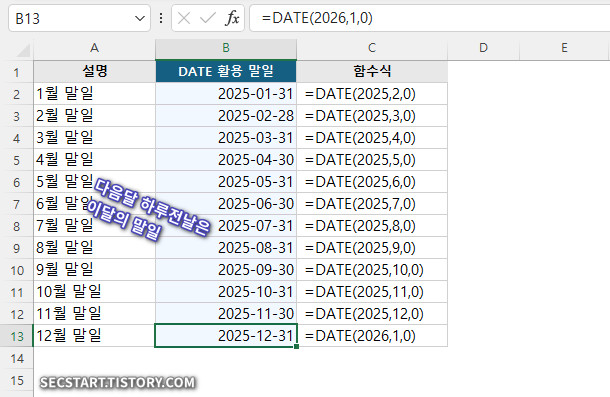
Task: Select column D header
Action: (484, 49)
